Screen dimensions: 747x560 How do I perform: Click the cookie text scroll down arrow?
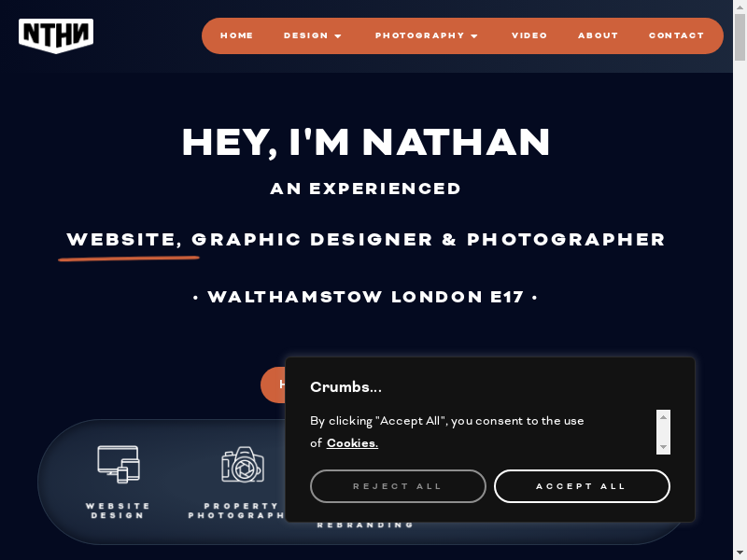coord(663,447)
